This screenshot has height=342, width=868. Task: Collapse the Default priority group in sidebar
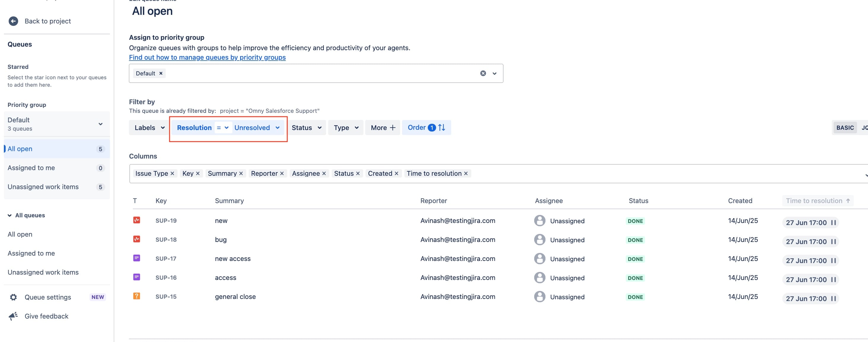(100, 124)
